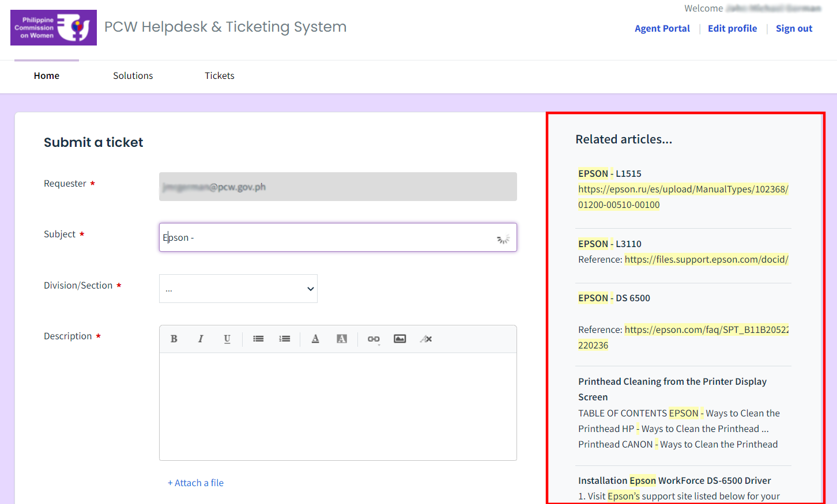Insert a bulleted list in description
Viewport: 837px width, 504px height.
coord(258,339)
